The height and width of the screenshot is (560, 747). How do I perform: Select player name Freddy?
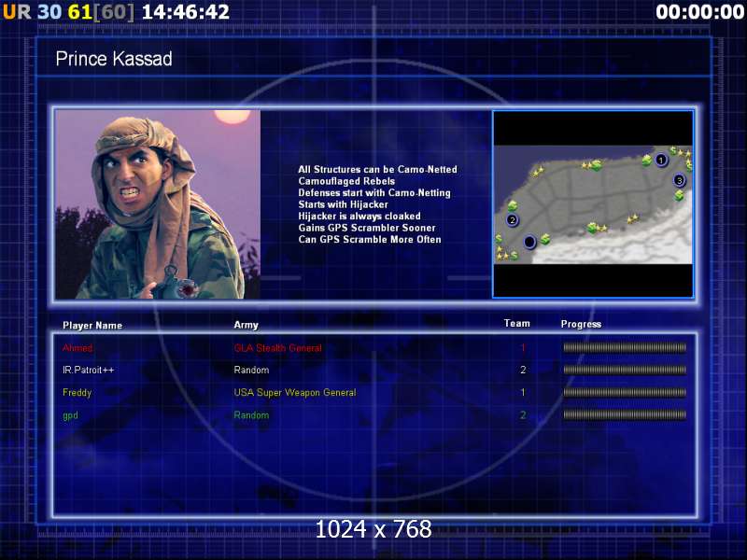coord(77,392)
